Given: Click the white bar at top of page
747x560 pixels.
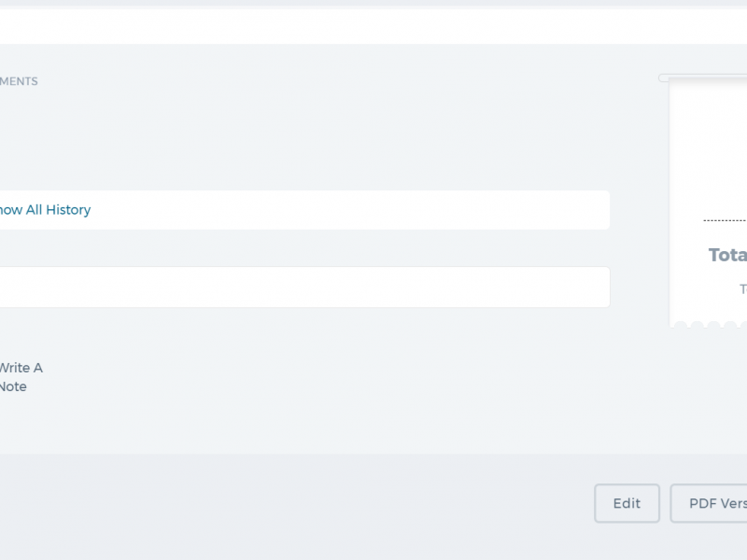Looking at the screenshot, I should pyautogui.click(x=373, y=27).
